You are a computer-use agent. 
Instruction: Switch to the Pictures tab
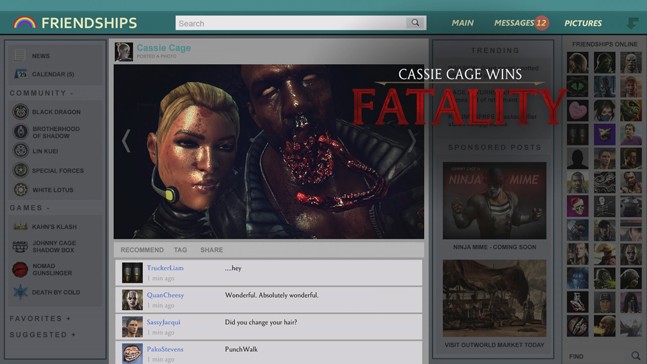tap(583, 23)
